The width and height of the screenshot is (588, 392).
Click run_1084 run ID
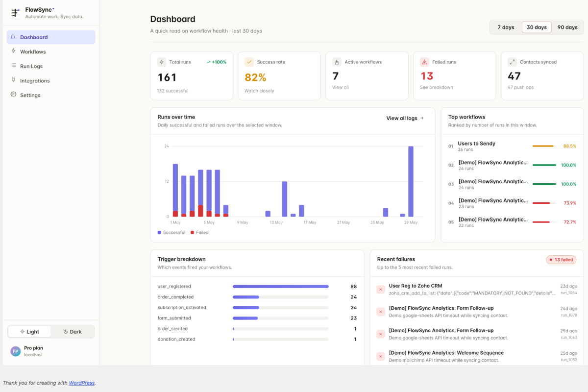pyautogui.click(x=569, y=293)
